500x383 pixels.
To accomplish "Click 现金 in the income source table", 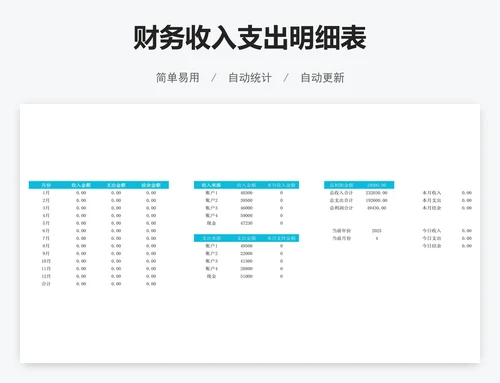I will 211,223.
